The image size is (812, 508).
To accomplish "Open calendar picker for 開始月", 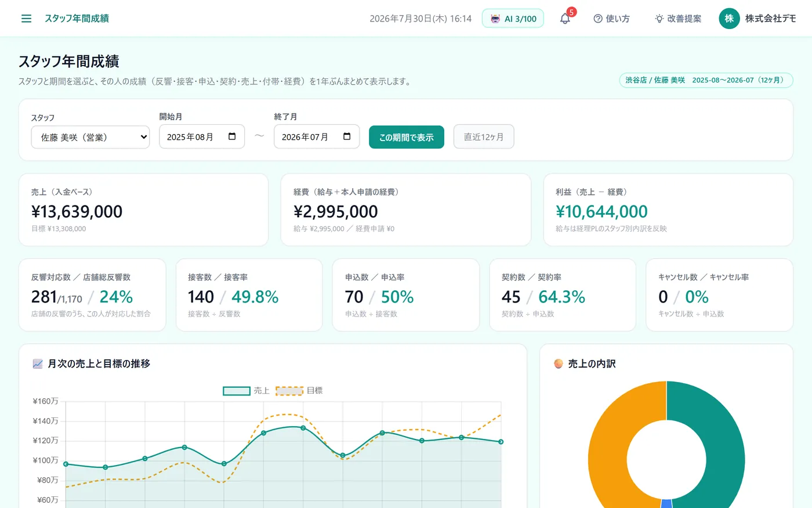I will [x=232, y=136].
